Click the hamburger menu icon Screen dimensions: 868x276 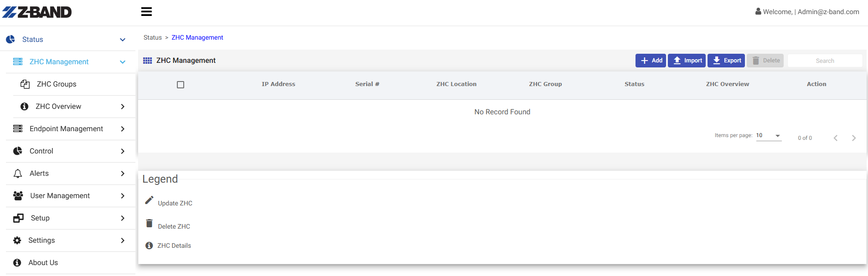point(146,12)
